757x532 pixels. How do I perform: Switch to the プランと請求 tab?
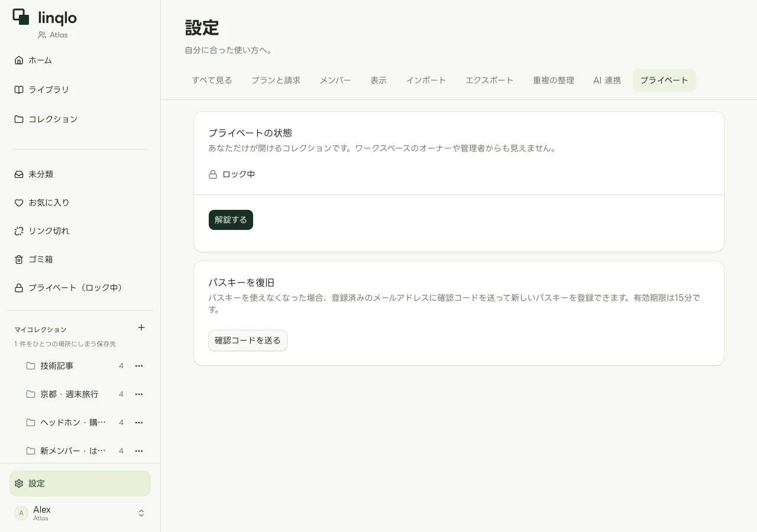pyautogui.click(x=276, y=80)
